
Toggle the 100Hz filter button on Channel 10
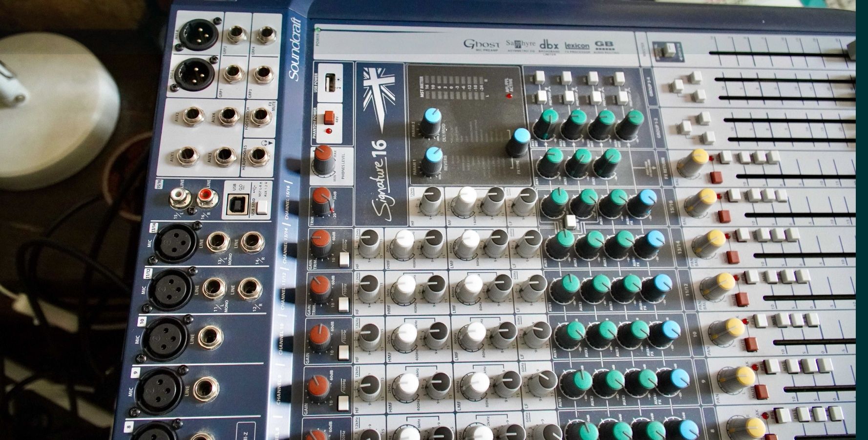344,353
